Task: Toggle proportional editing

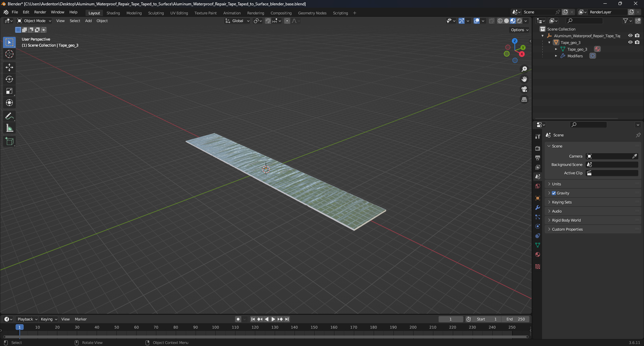Action: click(x=287, y=21)
